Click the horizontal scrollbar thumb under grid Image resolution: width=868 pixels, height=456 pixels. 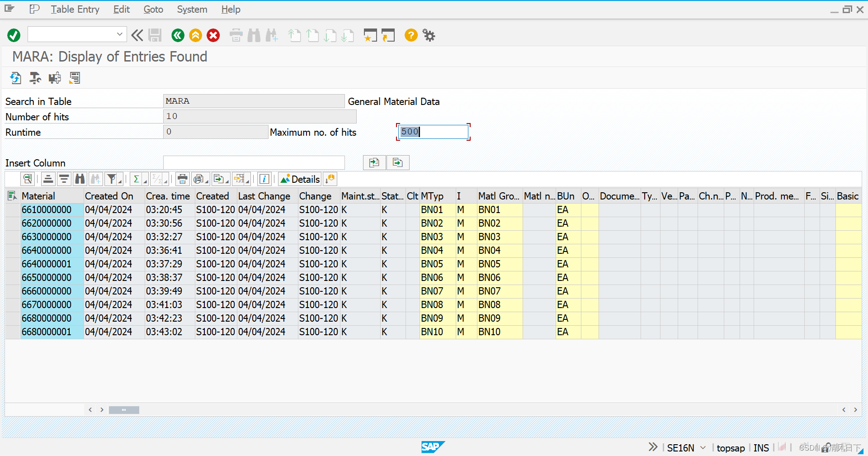tap(124, 410)
